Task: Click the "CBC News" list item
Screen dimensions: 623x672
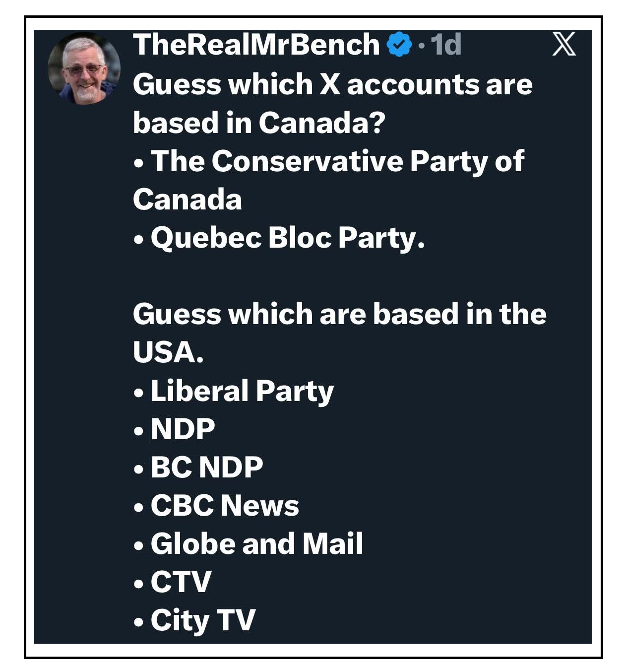Action: pyautogui.click(x=225, y=505)
